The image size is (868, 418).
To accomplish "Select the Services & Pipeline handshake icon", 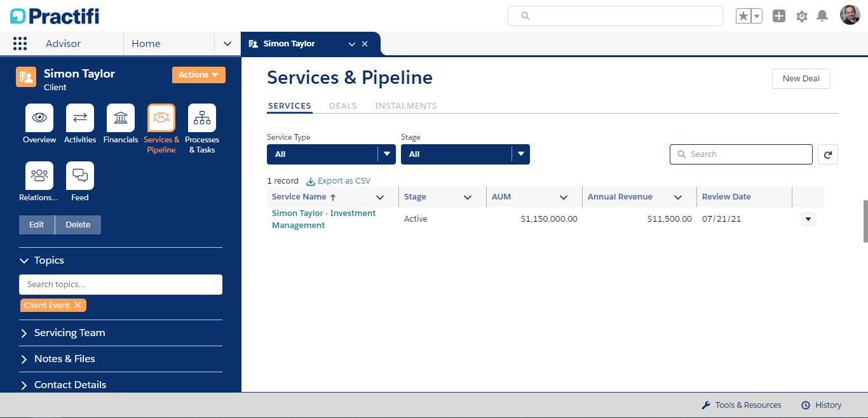I will coord(161,118).
